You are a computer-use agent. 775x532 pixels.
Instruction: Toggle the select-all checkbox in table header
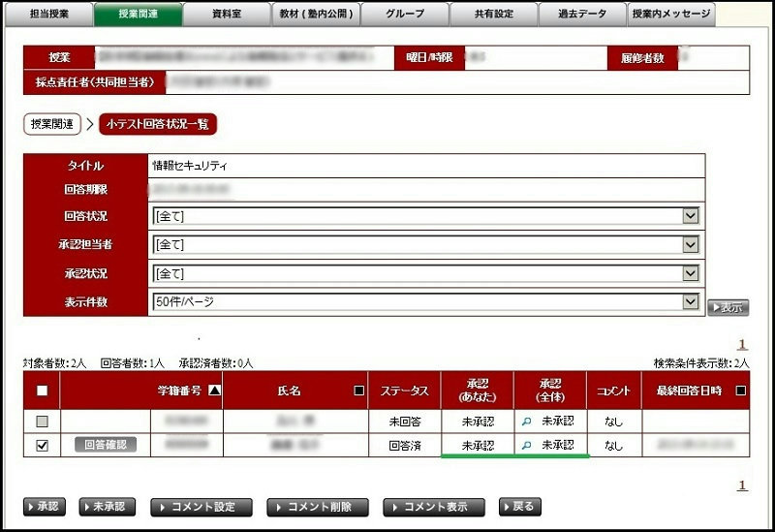[x=41, y=391]
